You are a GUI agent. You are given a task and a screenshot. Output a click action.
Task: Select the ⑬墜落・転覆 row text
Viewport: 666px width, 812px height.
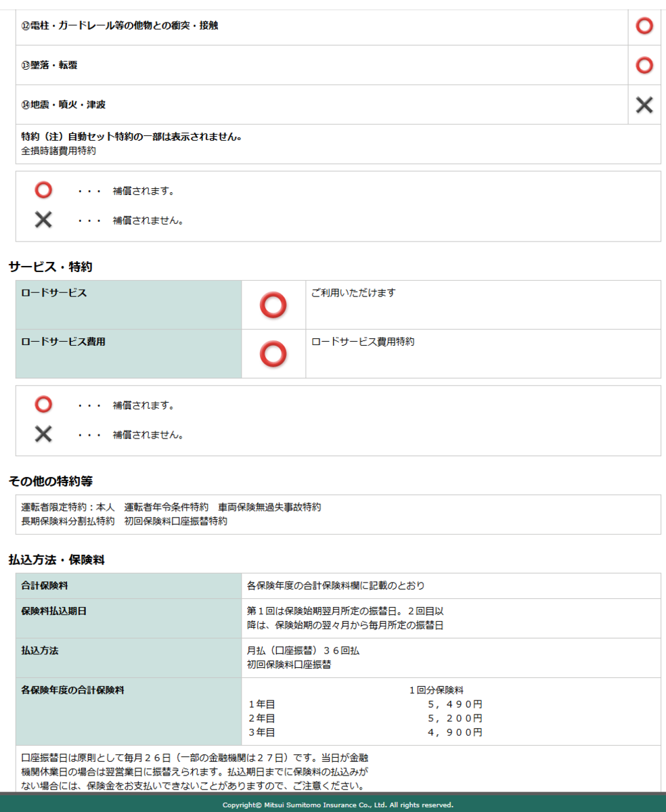49,65
